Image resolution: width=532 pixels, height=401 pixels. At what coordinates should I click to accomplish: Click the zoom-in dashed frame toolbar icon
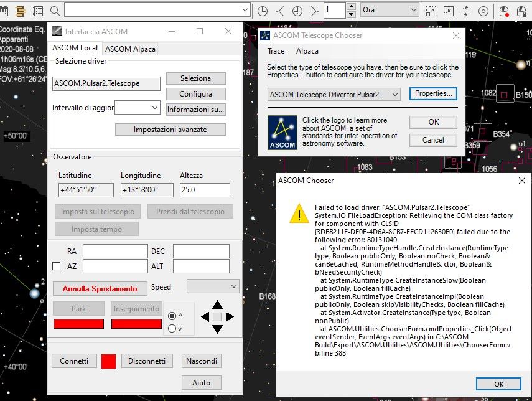point(449,11)
